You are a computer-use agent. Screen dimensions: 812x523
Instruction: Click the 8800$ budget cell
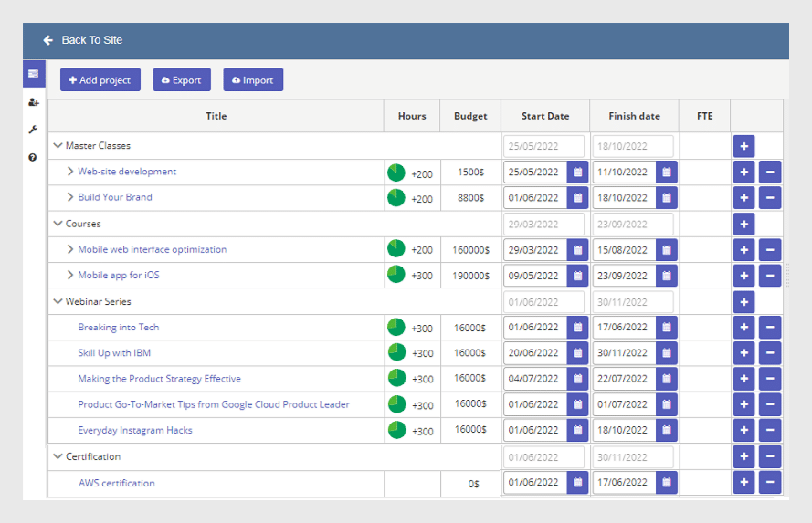pos(470,198)
